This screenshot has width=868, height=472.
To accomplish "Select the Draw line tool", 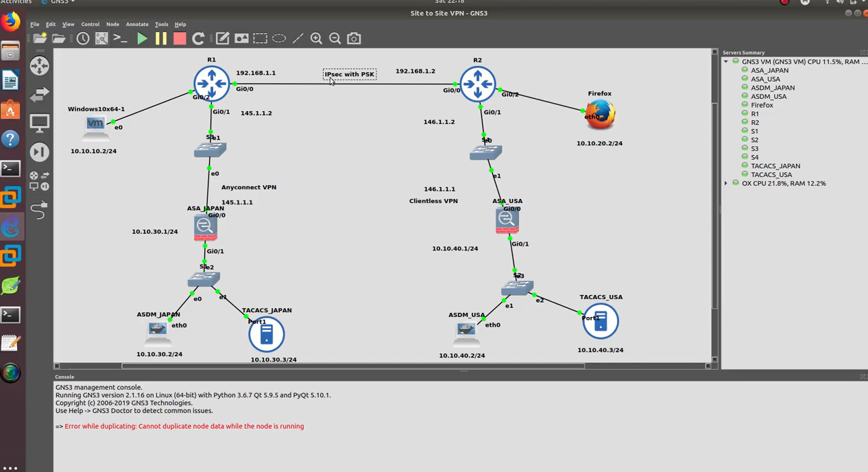I will pyautogui.click(x=298, y=38).
